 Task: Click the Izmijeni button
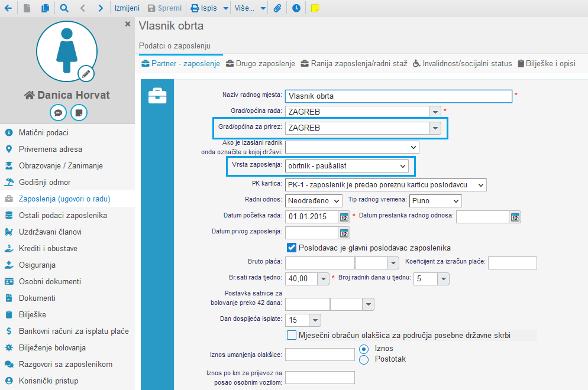pyautogui.click(x=127, y=8)
